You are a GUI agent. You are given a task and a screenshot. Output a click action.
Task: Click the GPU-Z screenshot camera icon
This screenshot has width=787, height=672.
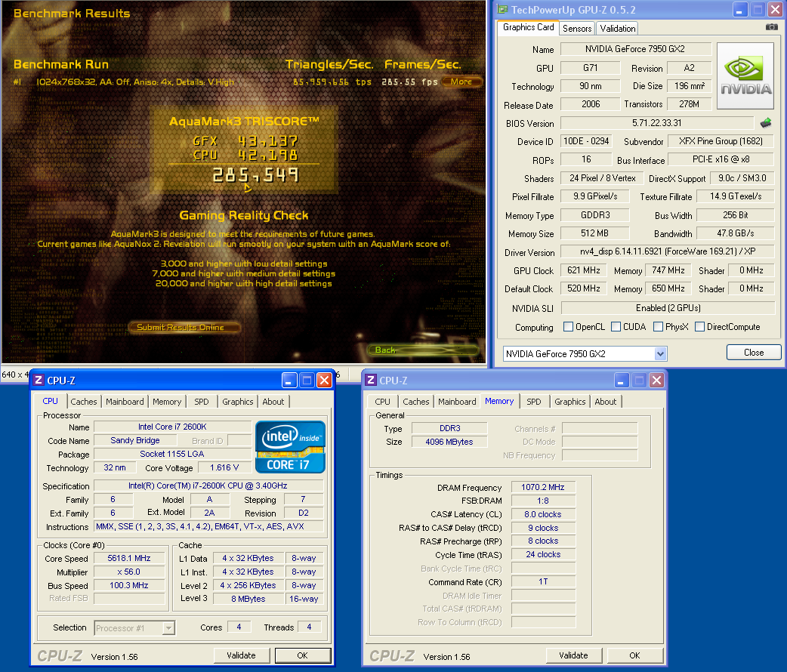(x=771, y=27)
